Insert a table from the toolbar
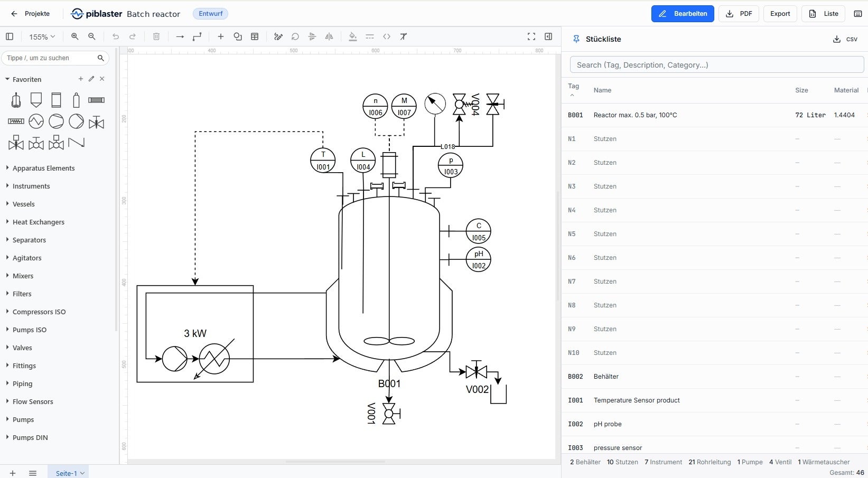868x478 pixels. click(255, 36)
